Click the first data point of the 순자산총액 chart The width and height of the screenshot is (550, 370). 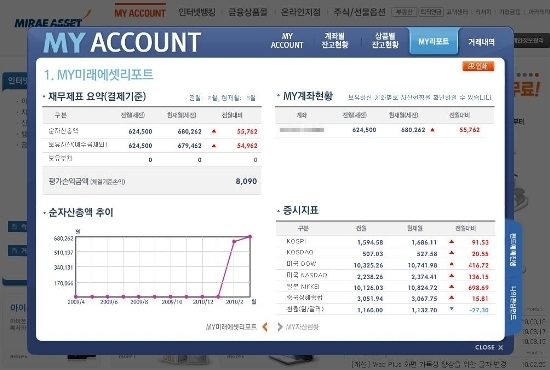click(x=76, y=296)
